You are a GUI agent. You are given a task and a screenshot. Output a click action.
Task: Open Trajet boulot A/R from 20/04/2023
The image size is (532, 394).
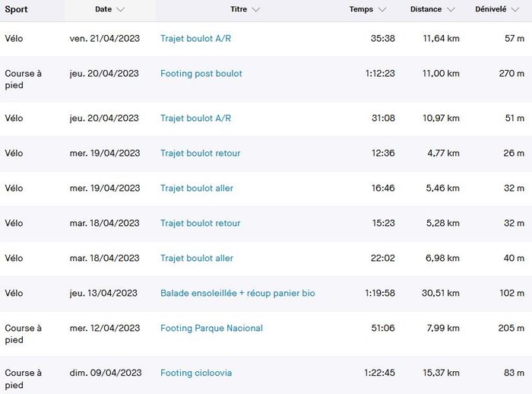(195, 118)
